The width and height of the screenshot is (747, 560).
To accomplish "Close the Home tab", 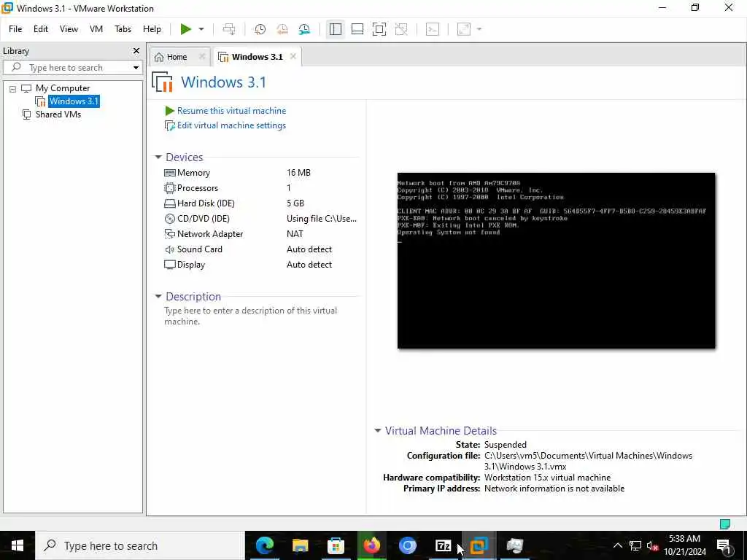I will [x=202, y=56].
